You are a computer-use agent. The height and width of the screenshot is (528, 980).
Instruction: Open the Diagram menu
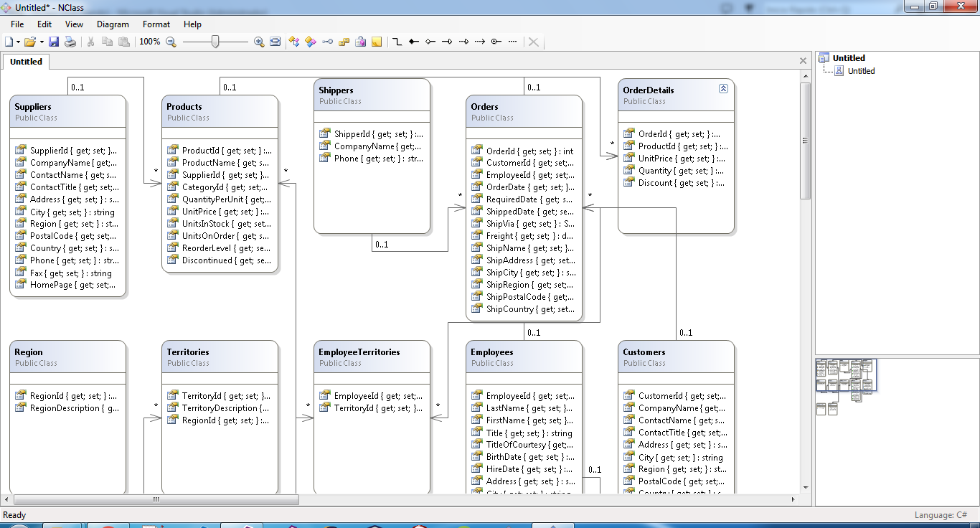[x=113, y=24]
